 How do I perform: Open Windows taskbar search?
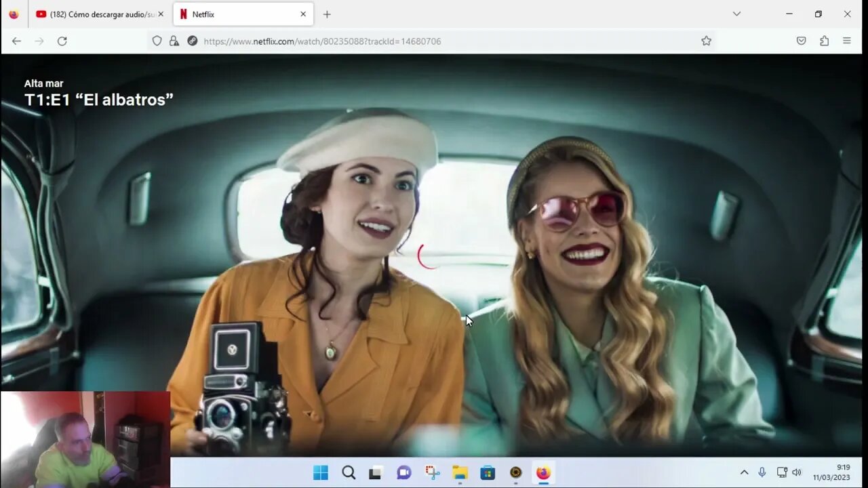coord(349,472)
